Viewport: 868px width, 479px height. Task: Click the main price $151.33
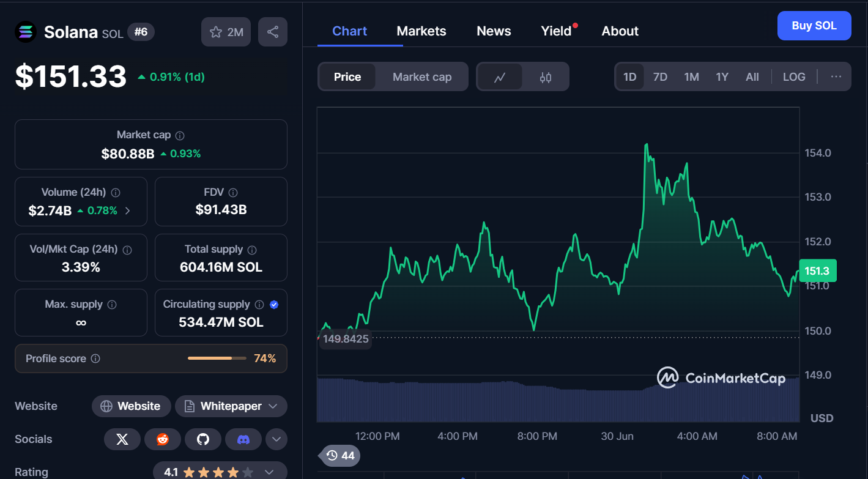pos(71,76)
